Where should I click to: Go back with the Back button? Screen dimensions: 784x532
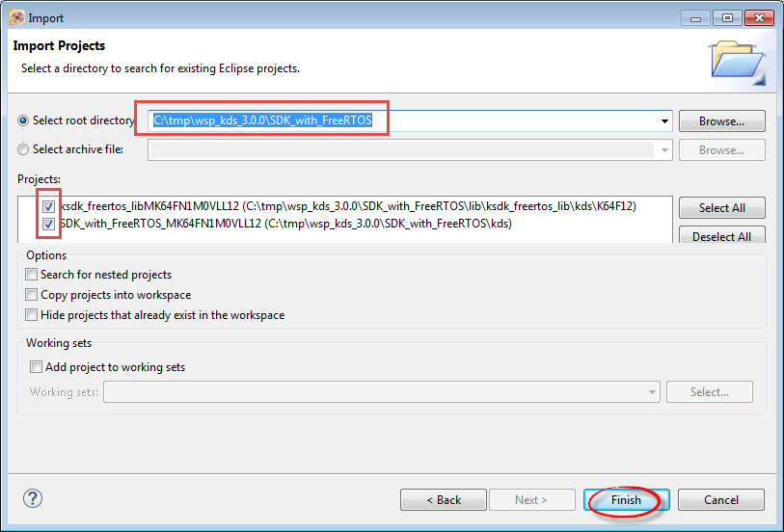point(444,500)
